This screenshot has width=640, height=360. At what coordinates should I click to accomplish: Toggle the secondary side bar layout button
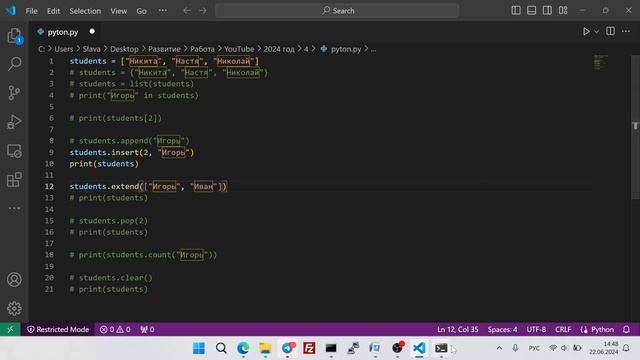(x=547, y=11)
